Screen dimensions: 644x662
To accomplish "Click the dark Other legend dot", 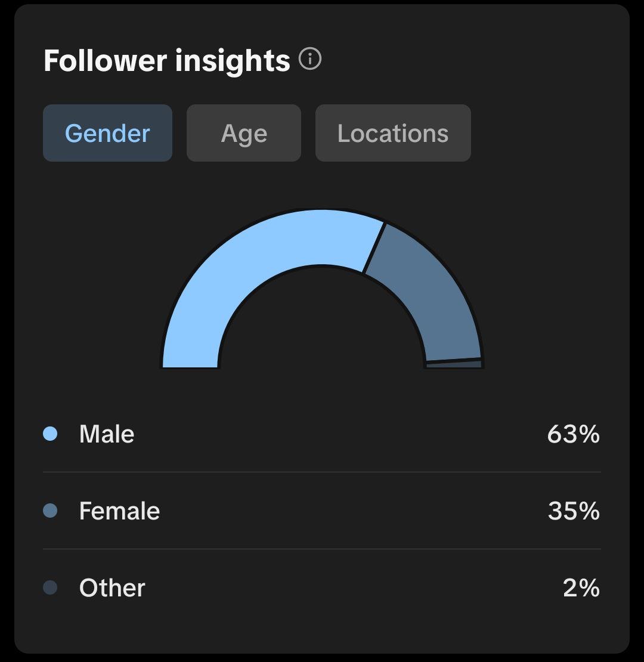I will [x=51, y=587].
